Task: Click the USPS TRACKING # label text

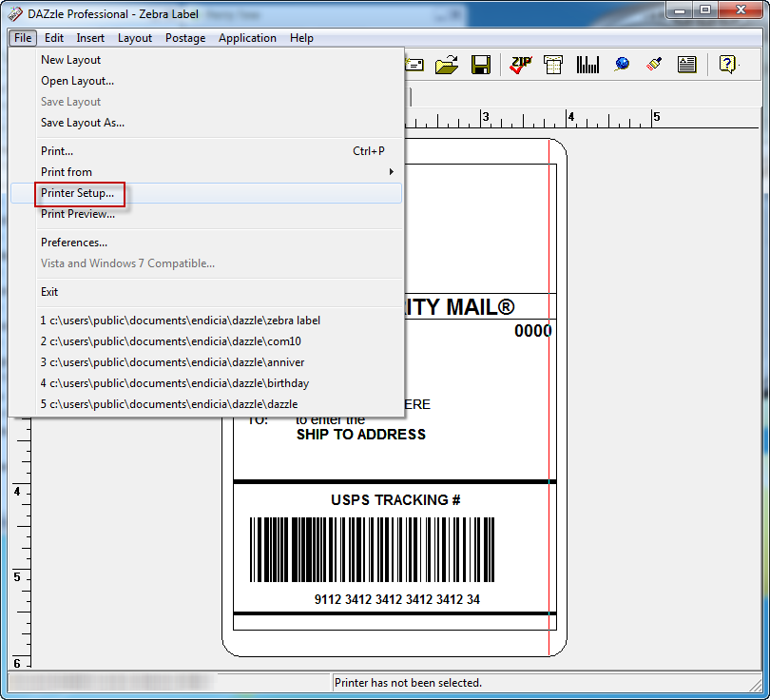Action: coord(395,500)
